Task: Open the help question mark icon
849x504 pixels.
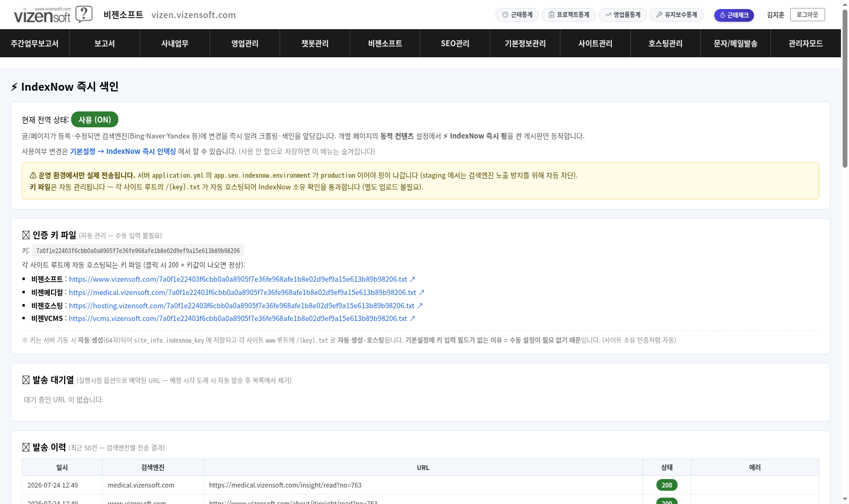Action: pos(84,14)
